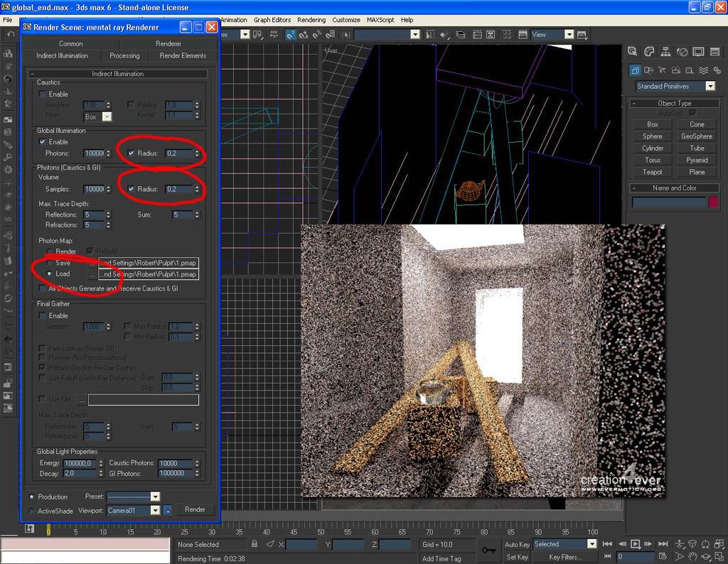Collapse the Object Type rollout
The height and width of the screenshot is (564, 728).
tap(674, 103)
